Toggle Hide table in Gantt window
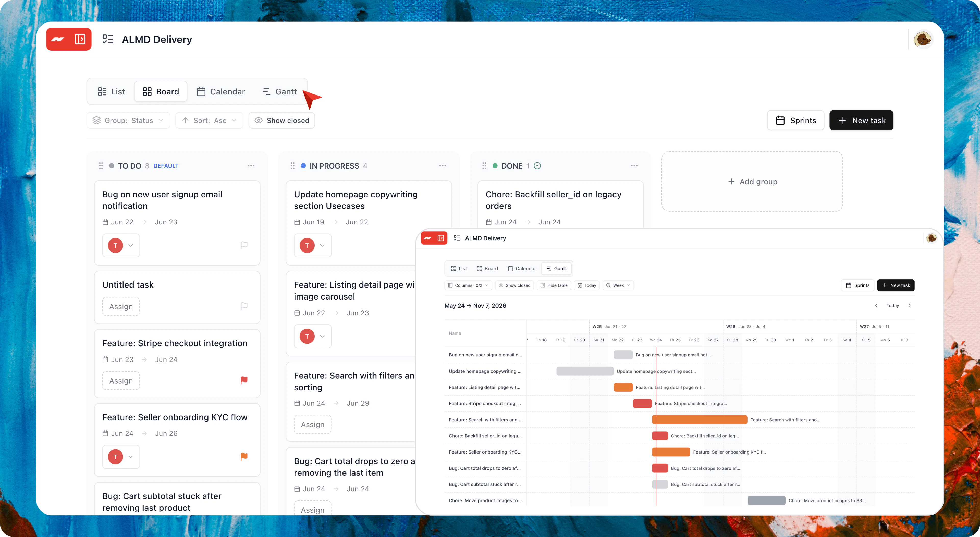Viewport: 980px width, 537px height. click(554, 285)
